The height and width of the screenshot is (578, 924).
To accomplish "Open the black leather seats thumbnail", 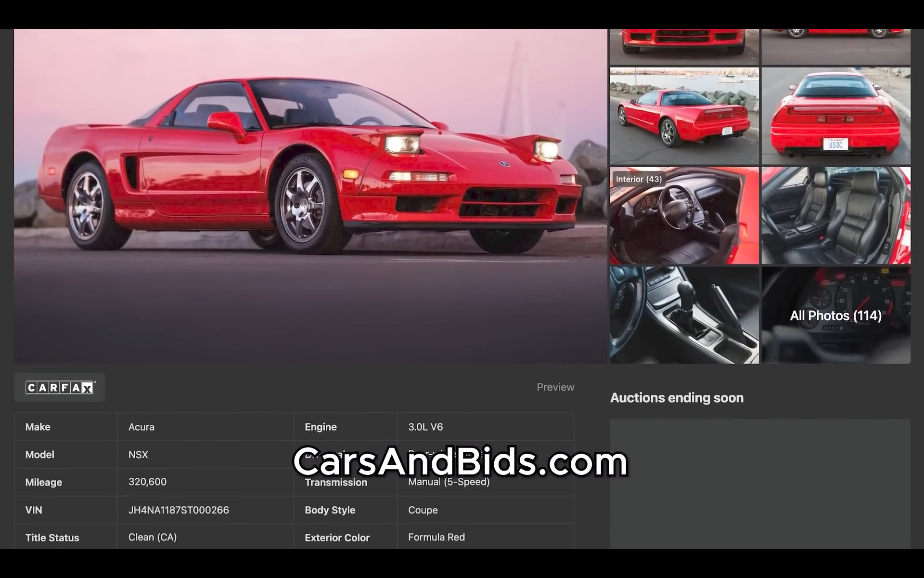I will [836, 216].
